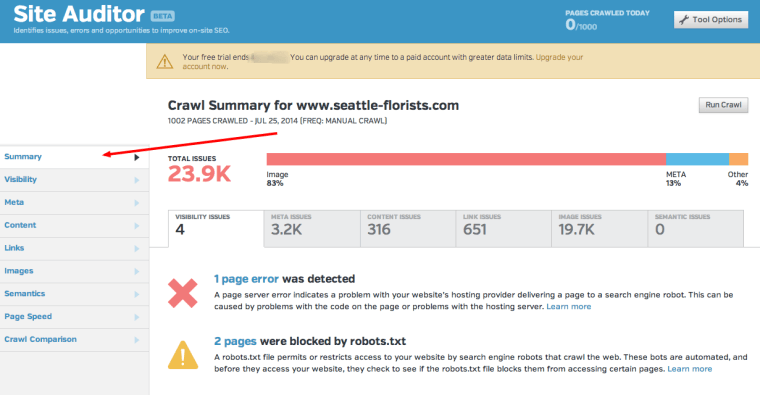
Task: Click the 23.9K total issues value
Action: click(199, 174)
